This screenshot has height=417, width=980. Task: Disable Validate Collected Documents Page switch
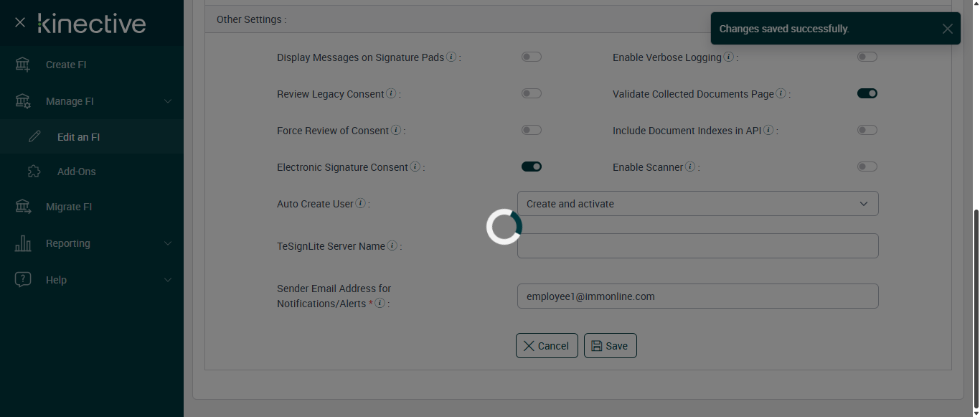pos(867,93)
